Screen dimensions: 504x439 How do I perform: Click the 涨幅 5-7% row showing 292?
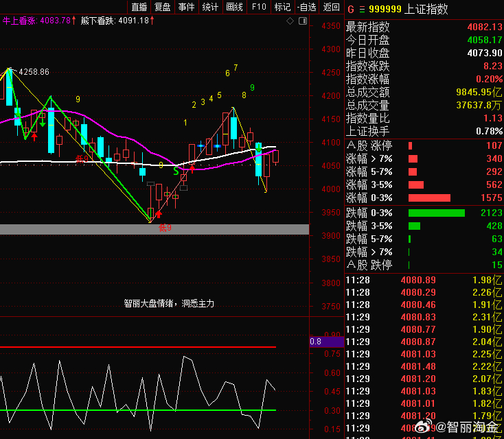(x=424, y=171)
